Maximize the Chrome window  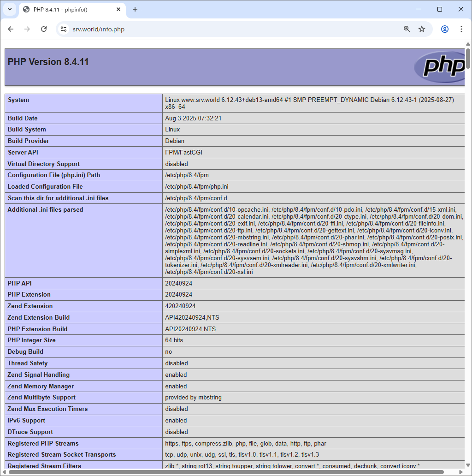point(440,9)
